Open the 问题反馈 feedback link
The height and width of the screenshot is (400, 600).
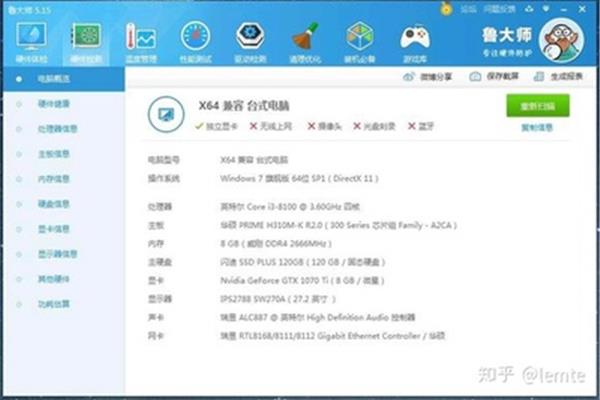pyautogui.click(x=499, y=9)
